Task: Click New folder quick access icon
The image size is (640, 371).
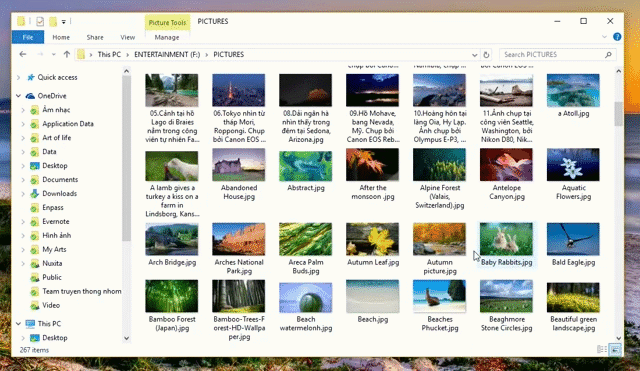Action: point(53,21)
